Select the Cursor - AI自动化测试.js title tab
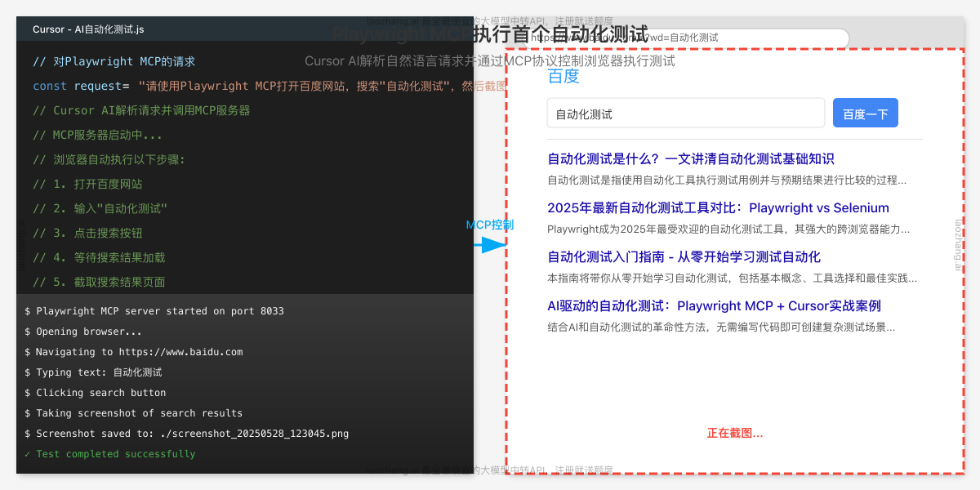This screenshot has height=490, width=980. coord(88,29)
